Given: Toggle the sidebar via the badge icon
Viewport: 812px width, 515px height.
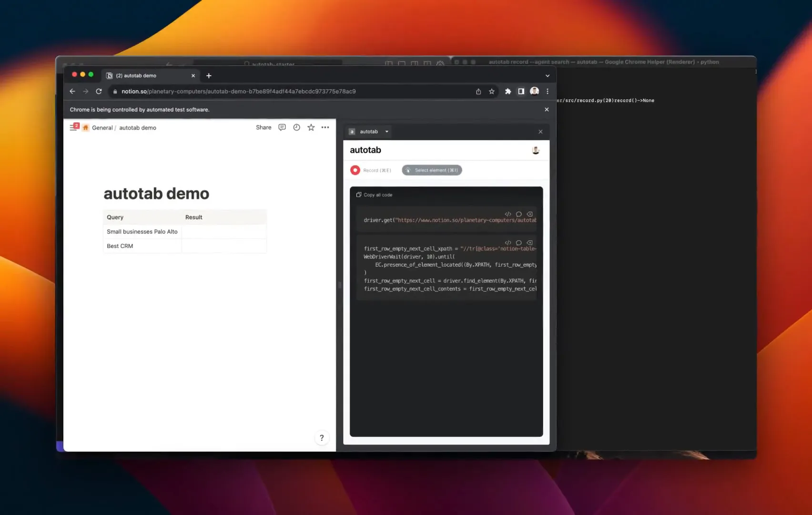Looking at the screenshot, I should pyautogui.click(x=75, y=127).
